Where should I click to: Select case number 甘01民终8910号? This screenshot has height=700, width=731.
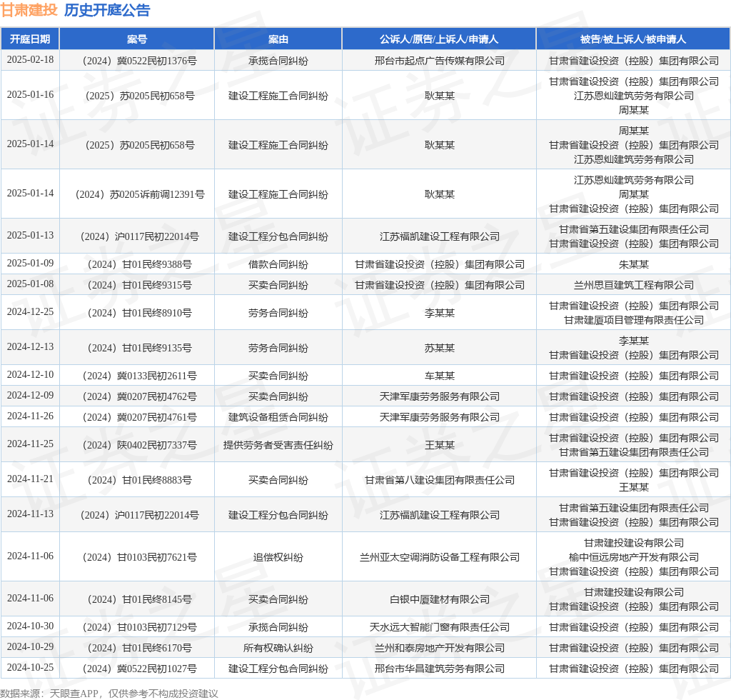[139, 314]
